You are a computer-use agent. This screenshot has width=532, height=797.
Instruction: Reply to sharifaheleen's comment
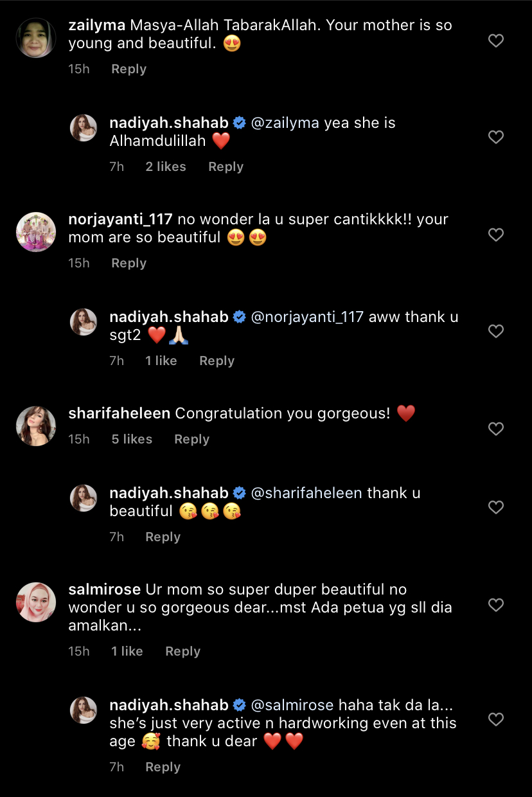191,440
